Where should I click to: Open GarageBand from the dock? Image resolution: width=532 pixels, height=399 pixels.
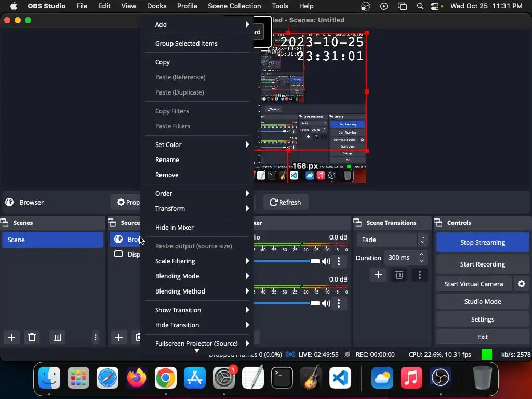(x=311, y=378)
